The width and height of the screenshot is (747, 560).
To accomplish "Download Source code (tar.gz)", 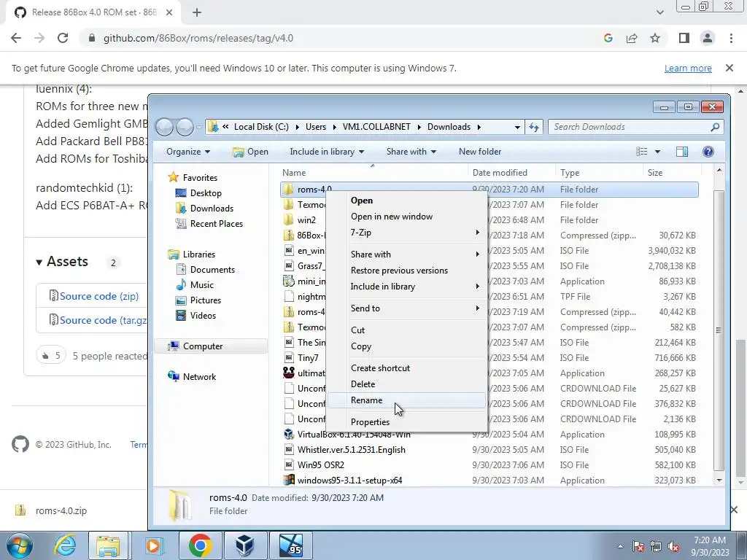I will point(104,320).
